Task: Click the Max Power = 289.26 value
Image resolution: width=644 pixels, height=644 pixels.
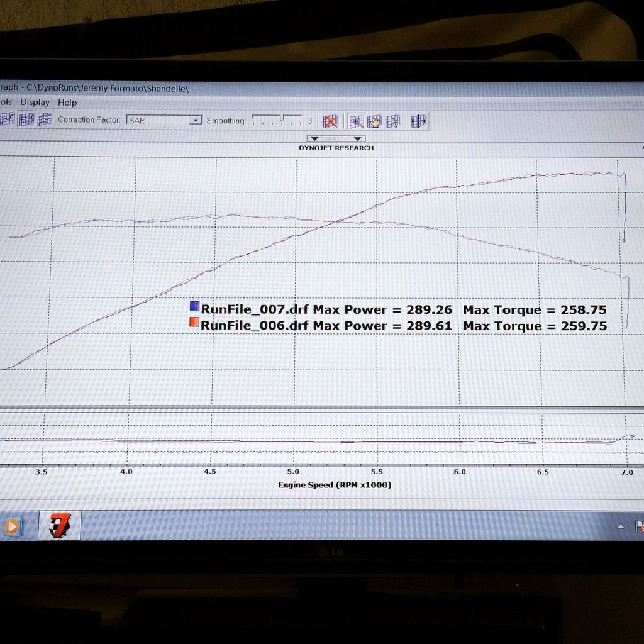Action: pyautogui.click(x=382, y=309)
